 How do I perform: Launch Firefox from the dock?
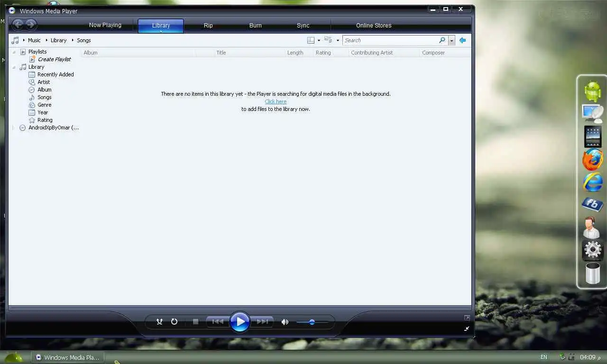pos(593,160)
